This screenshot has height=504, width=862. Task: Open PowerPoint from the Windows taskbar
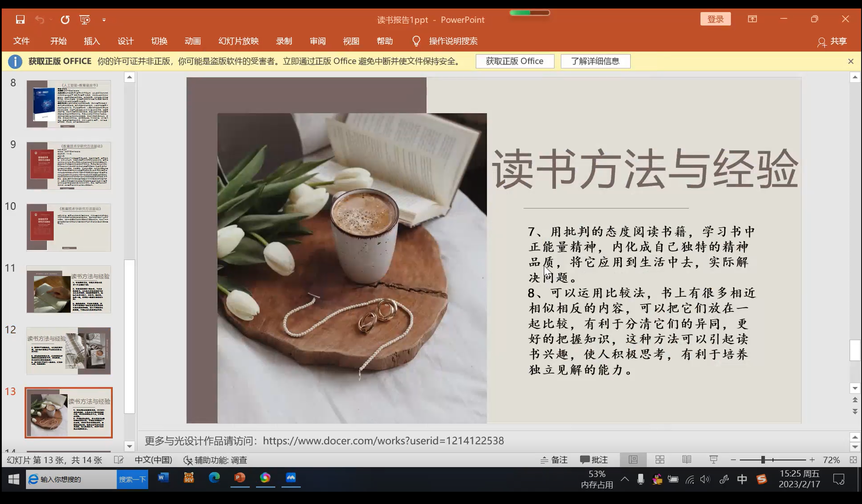[240, 478]
